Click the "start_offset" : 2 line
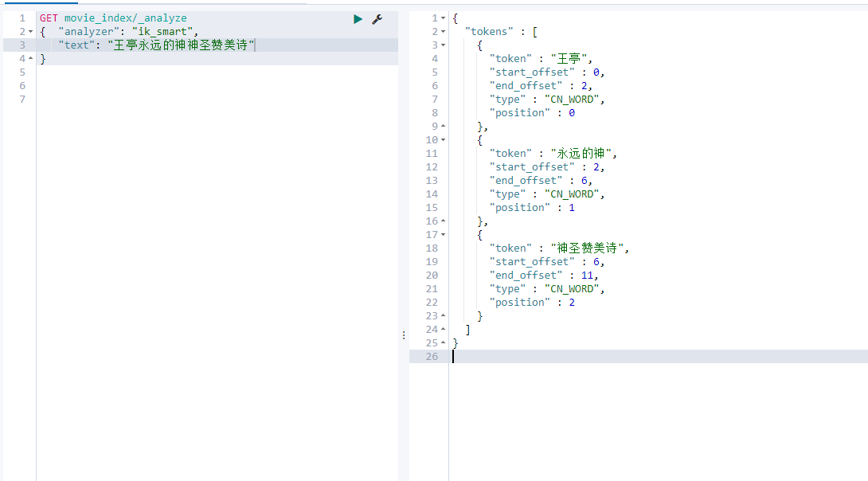Viewport: 868px width, 481px height. tap(546, 166)
